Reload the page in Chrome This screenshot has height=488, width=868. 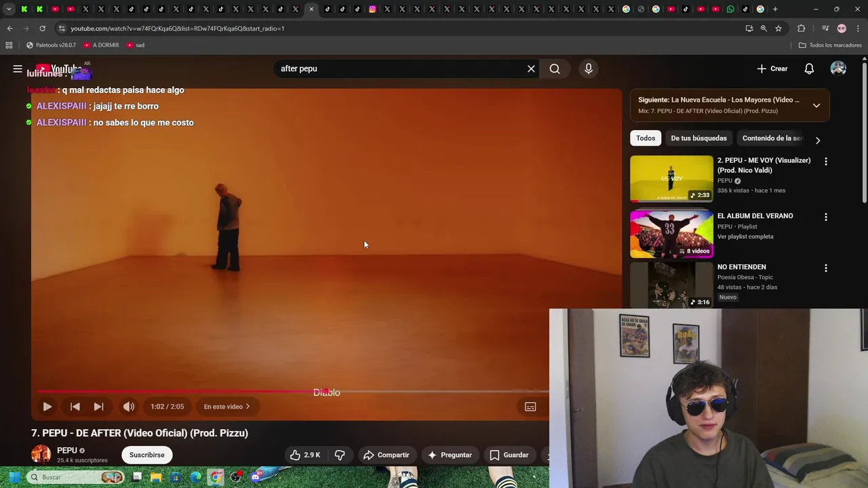42,28
